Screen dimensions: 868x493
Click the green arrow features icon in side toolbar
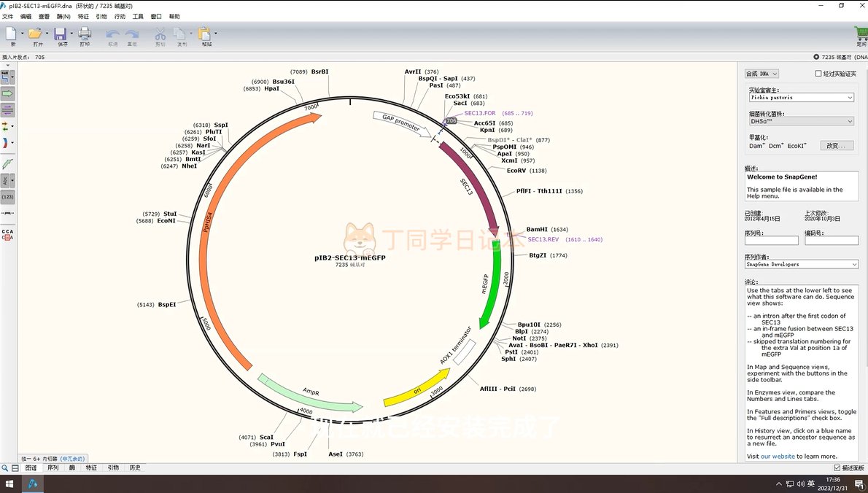7,94
